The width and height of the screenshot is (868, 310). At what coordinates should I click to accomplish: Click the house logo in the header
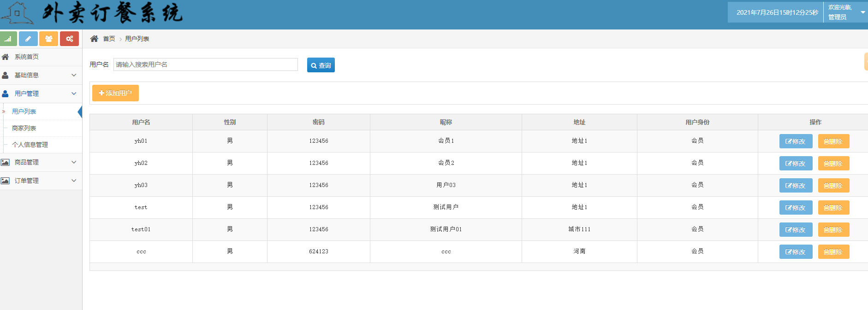(17, 13)
